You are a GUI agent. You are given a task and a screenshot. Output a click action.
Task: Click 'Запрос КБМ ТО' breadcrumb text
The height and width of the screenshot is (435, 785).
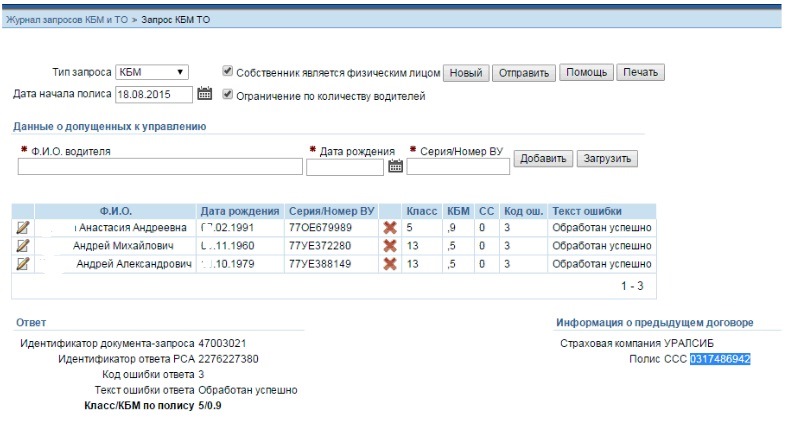(x=175, y=20)
